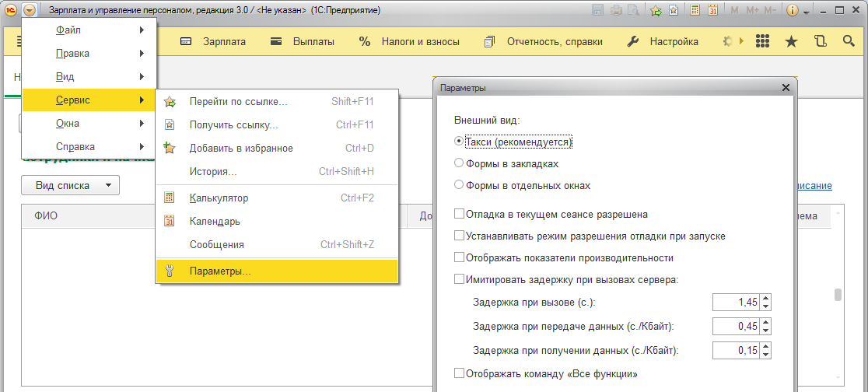Click the M memory button
The height and width of the screenshot is (392, 868).
pos(734,11)
